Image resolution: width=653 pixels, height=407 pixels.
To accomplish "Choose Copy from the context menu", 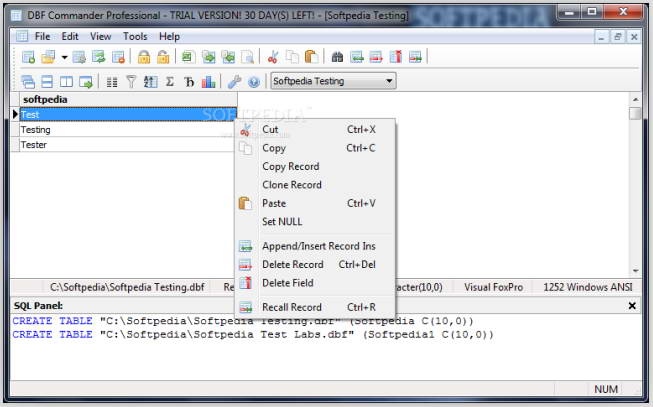I will tap(314, 148).
